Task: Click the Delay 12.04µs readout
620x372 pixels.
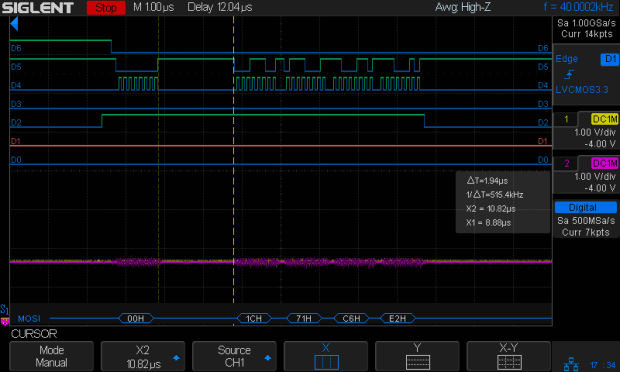Action: pyautogui.click(x=220, y=8)
